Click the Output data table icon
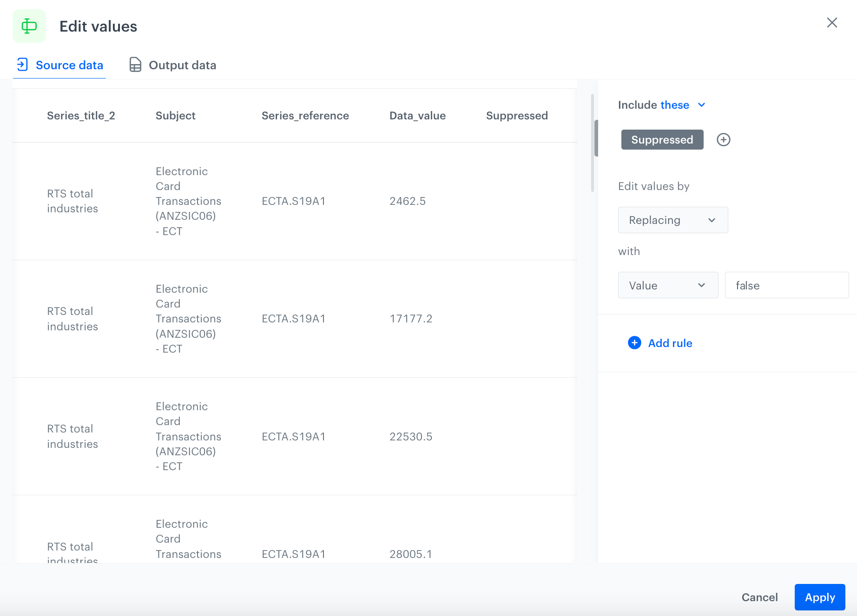857x616 pixels. [135, 65]
